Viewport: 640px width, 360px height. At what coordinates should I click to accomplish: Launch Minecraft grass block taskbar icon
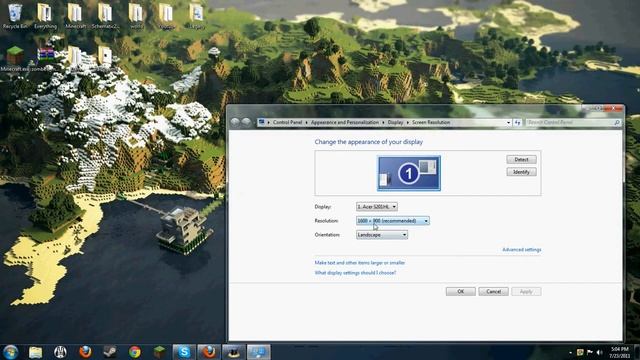click(160, 352)
